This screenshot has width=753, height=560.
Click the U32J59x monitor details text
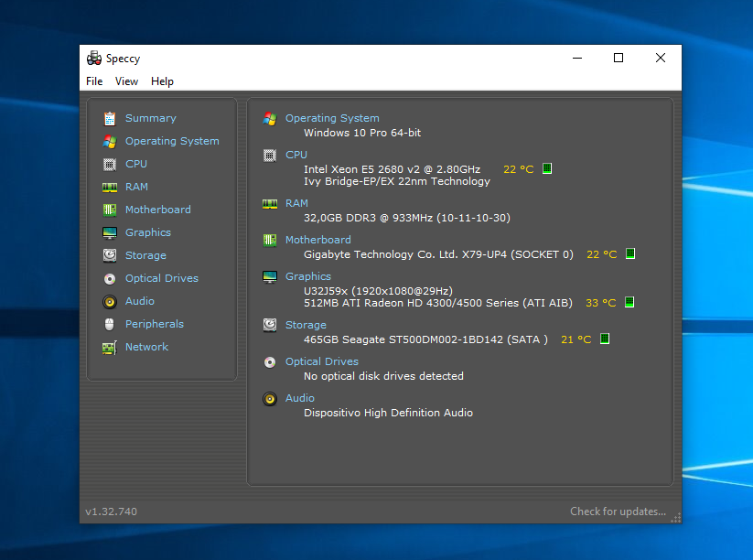(x=378, y=291)
